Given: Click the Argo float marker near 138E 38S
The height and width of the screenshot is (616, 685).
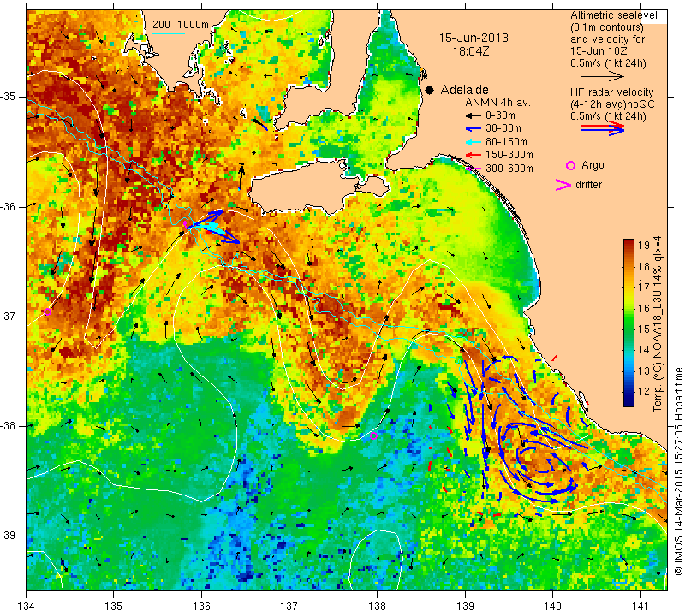Looking at the screenshot, I should pos(373,435).
